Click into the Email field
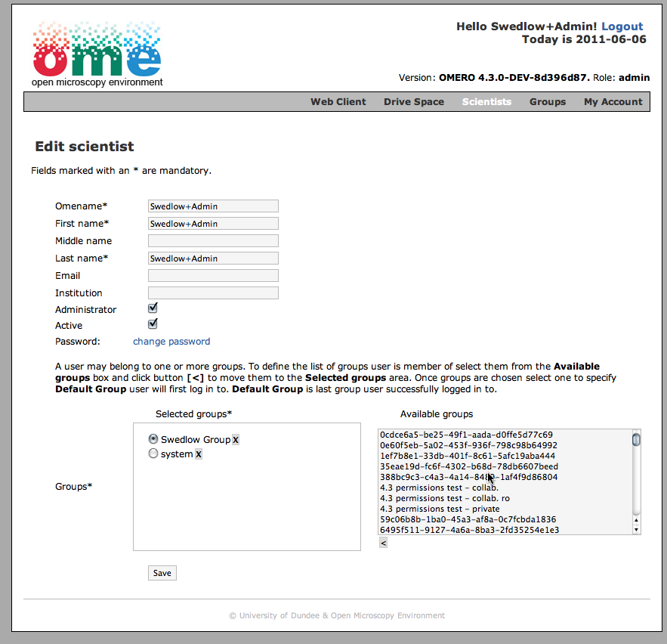Screen dimensions: 667x644 pyautogui.click(x=213, y=275)
